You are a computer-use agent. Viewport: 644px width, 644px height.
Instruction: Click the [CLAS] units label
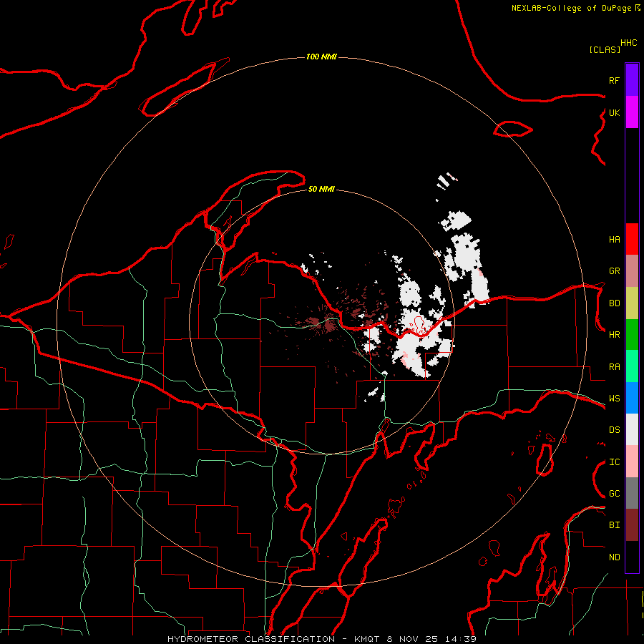(x=605, y=49)
